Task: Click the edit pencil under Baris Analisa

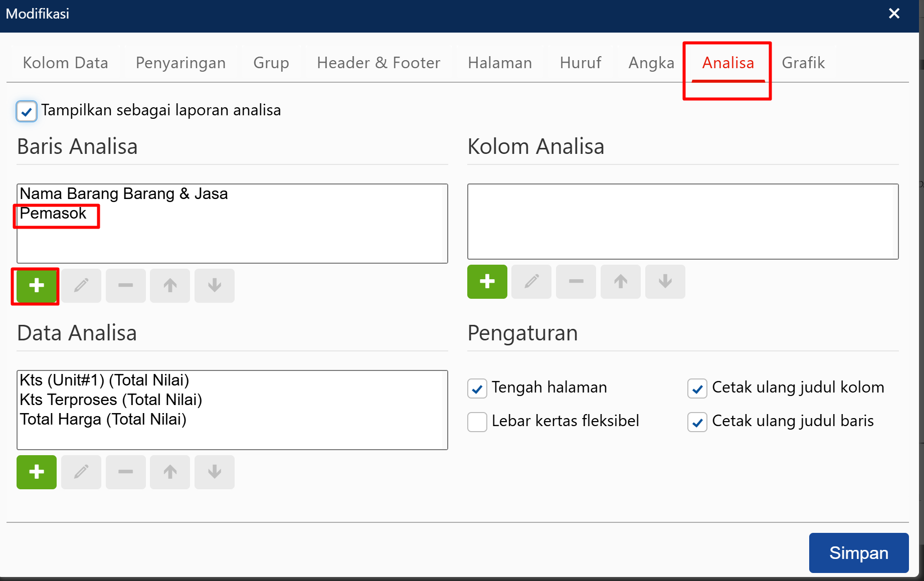Action: (x=81, y=286)
